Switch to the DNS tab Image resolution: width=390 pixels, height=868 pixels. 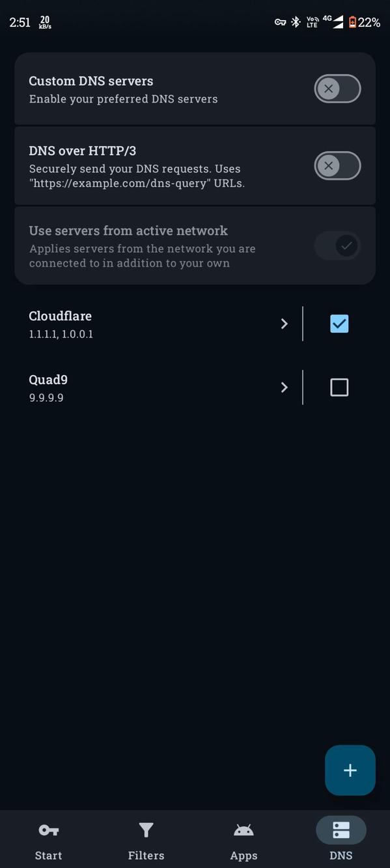(x=341, y=839)
